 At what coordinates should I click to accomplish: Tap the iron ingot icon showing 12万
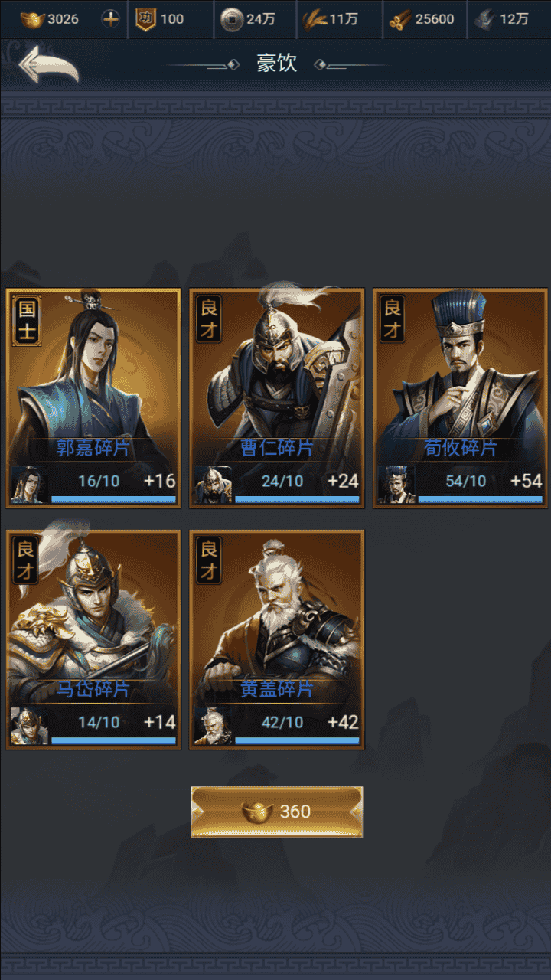pyautogui.click(x=484, y=19)
